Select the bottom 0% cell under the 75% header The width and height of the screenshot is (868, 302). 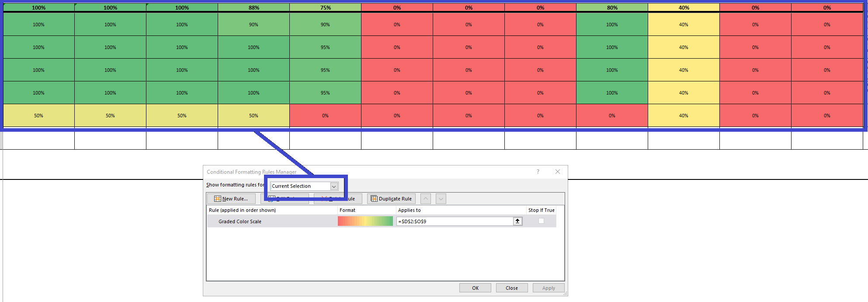point(326,116)
